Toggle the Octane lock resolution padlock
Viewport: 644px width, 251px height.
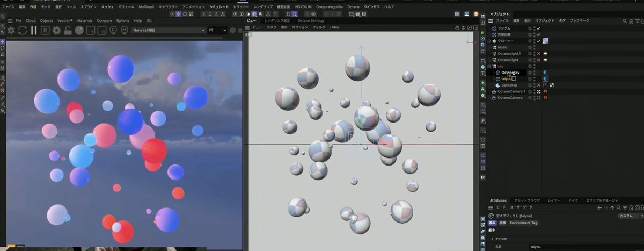68,31
